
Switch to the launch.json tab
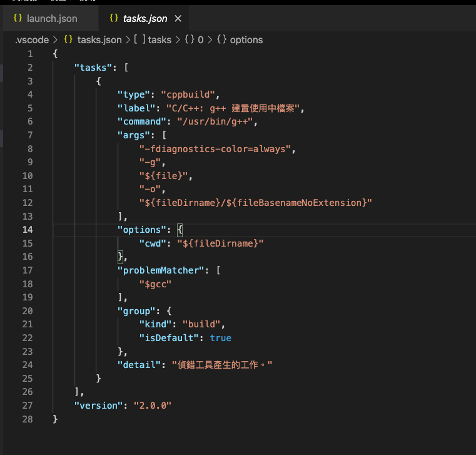[52, 19]
